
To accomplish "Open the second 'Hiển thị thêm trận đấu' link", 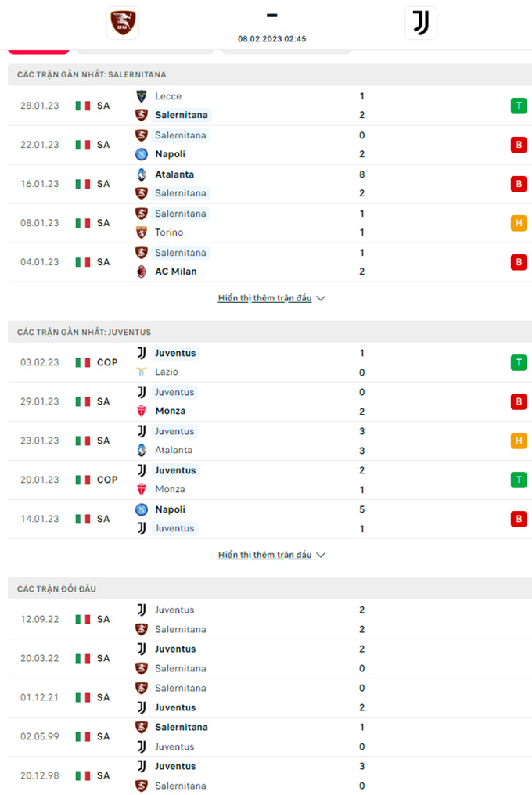I will 264,556.
